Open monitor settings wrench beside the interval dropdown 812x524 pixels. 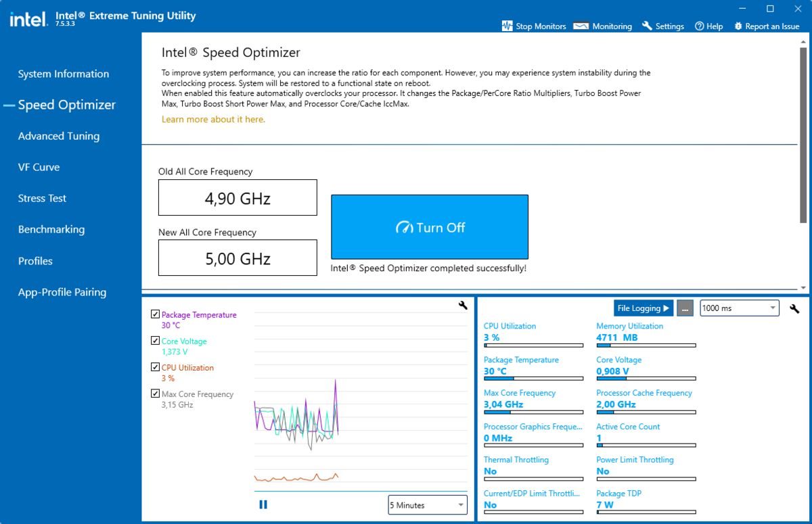tap(795, 309)
